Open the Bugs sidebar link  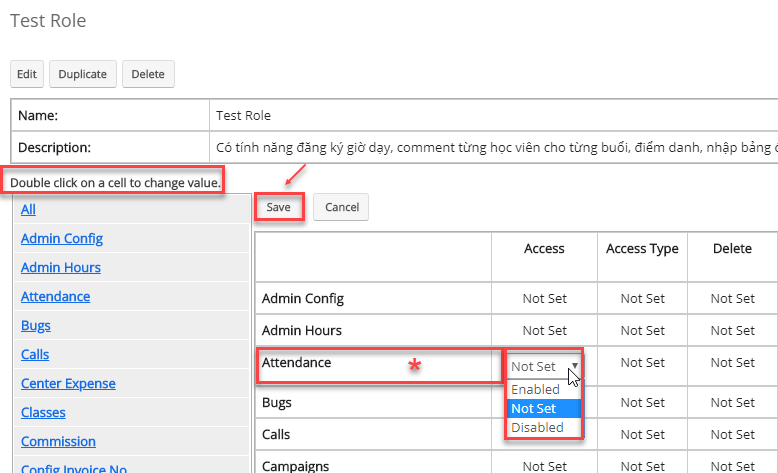pyautogui.click(x=36, y=325)
